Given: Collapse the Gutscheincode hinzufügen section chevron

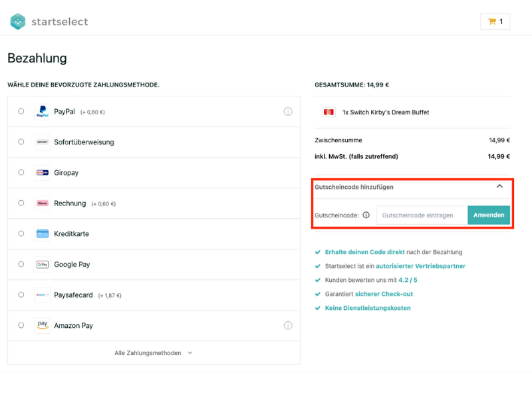Looking at the screenshot, I should [x=500, y=187].
